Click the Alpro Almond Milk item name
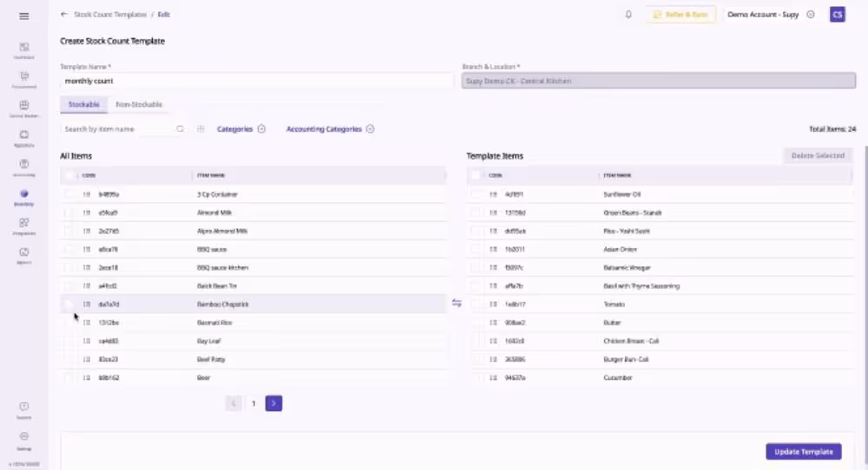The image size is (868, 470). tap(222, 232)
